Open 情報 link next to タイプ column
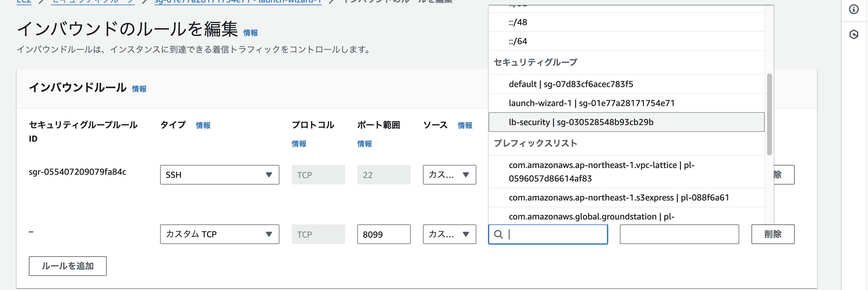The height and width of the screenshot is (290, 868). (x=203, y=125)
